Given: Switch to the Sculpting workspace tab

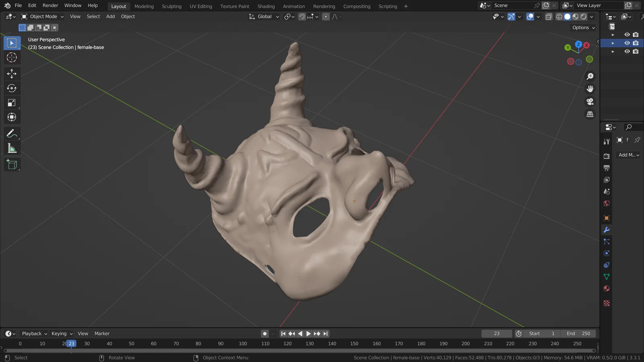Looking at the screenshot, I should 171,6.
